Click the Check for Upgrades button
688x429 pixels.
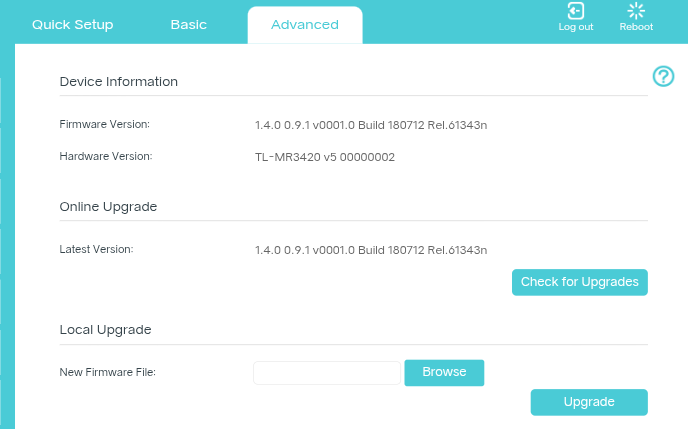580,282
